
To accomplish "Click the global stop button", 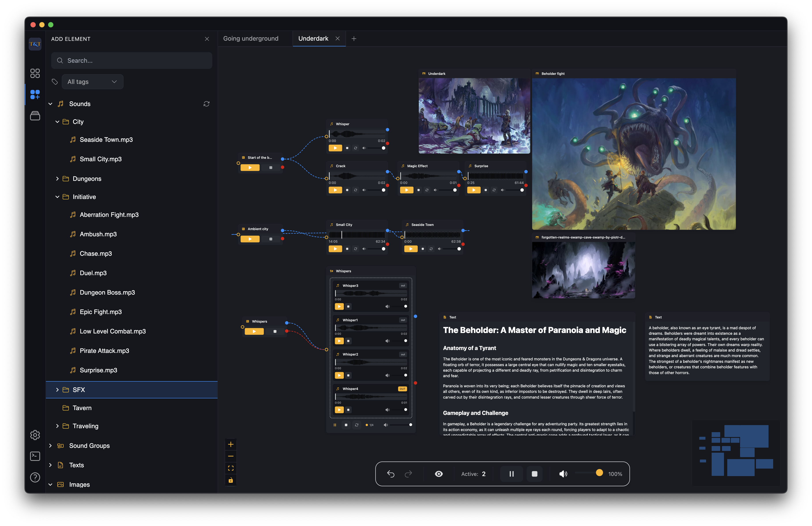I will click(x=534, y=474).
